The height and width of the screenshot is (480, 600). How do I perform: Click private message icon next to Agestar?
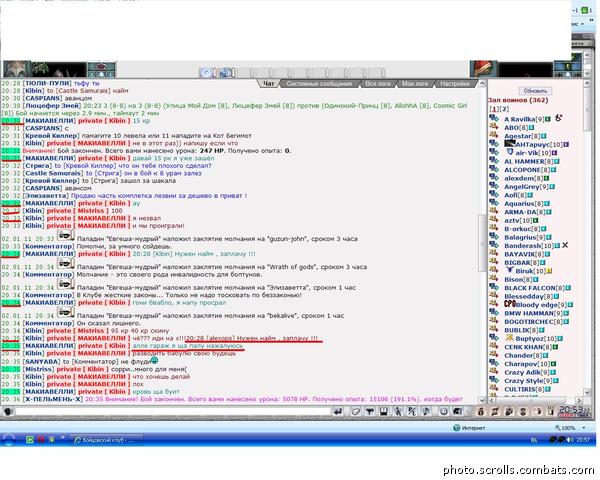494,135
